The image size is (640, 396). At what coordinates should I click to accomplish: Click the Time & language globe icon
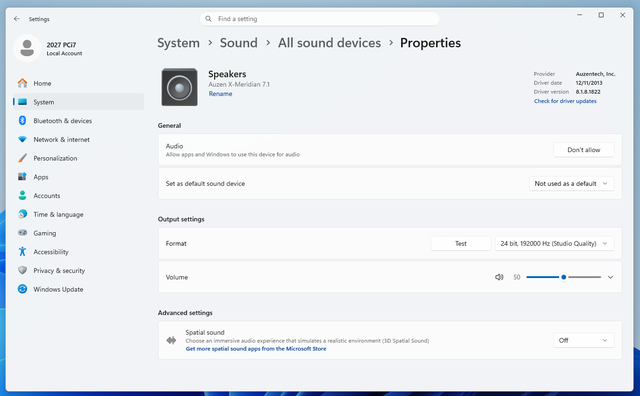coord(22,214)
